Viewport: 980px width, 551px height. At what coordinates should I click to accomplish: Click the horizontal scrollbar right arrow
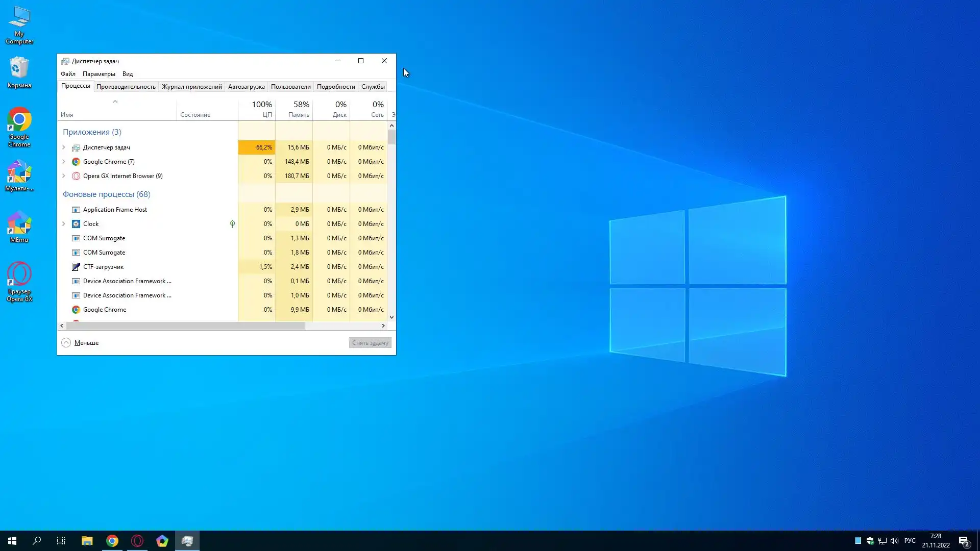pos(383,325)
